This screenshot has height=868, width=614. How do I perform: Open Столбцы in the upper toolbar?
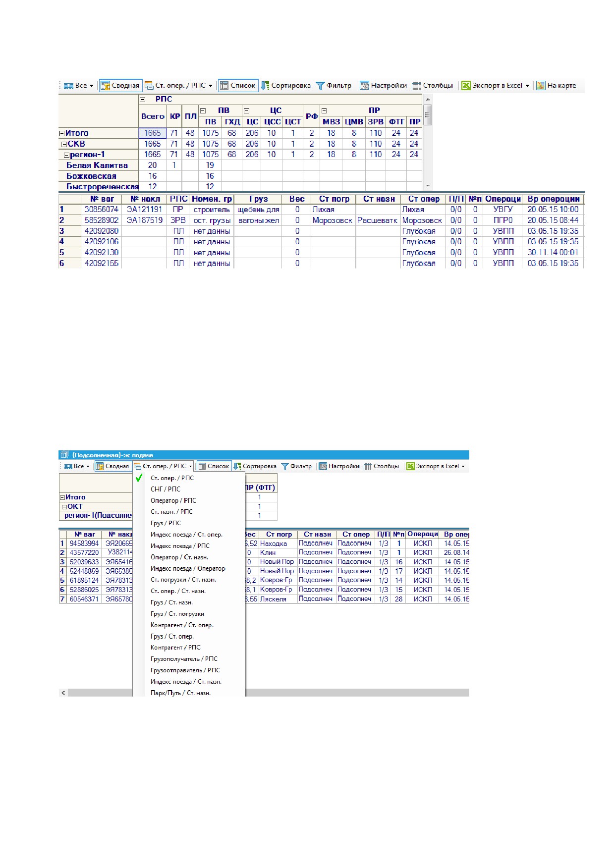click(433, 86)
